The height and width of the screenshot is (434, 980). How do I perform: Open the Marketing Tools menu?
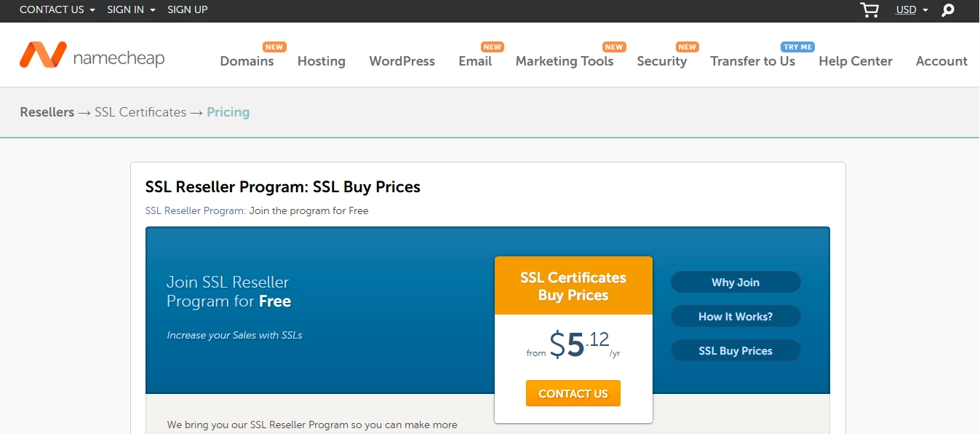pos(565,61)
